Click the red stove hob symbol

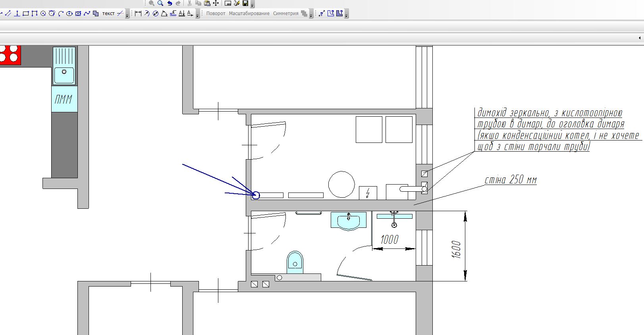[10, 55]
